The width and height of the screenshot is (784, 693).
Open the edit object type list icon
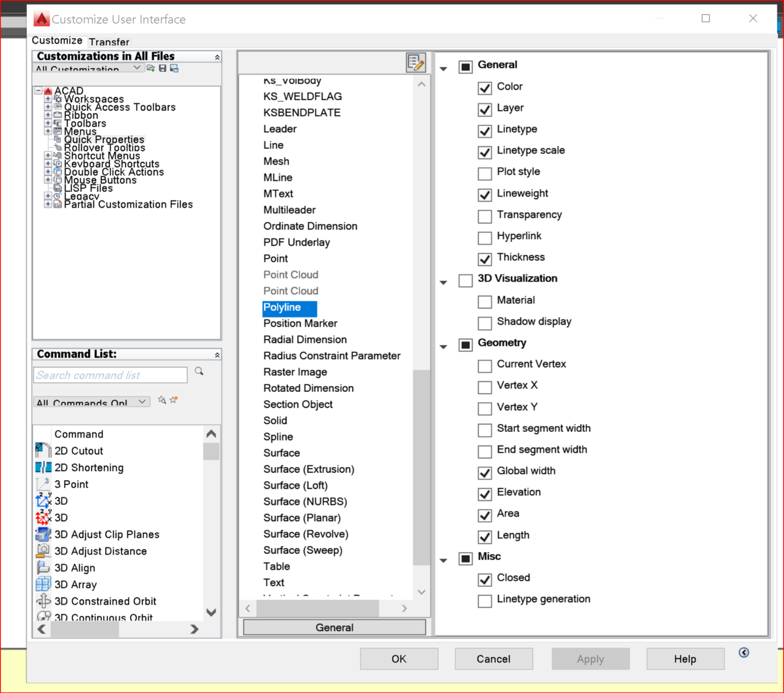[416, 63]
